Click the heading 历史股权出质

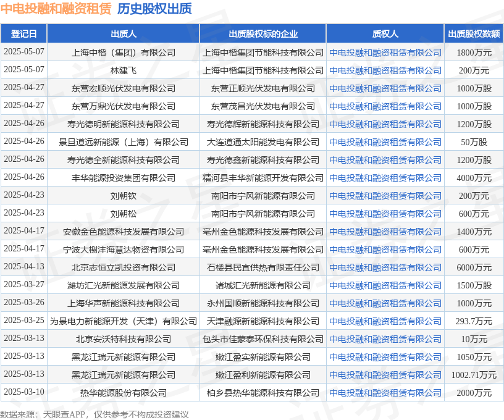click(154, 9)
